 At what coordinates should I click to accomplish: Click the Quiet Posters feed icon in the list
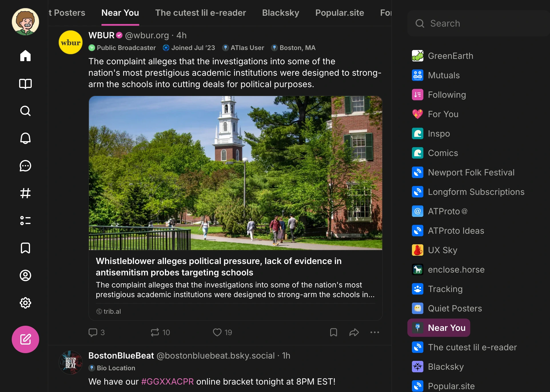(x=418, y=308)
